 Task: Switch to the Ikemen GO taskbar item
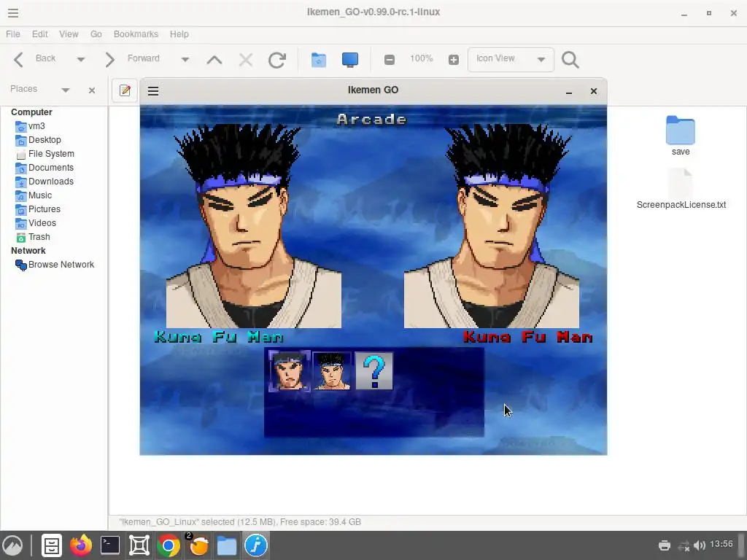tap(256, 545)
